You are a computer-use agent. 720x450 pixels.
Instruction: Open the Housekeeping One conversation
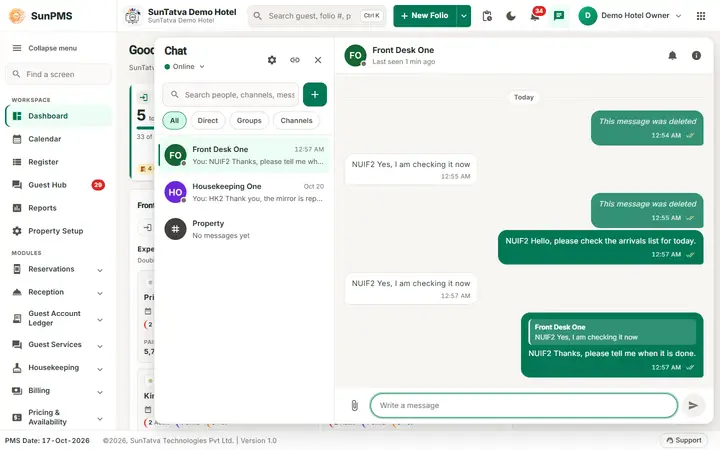click(x=244, y=192)
